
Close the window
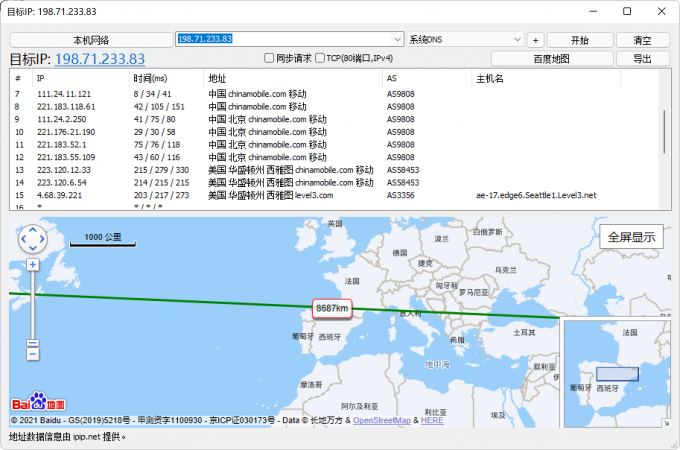(x=661, y=11)
